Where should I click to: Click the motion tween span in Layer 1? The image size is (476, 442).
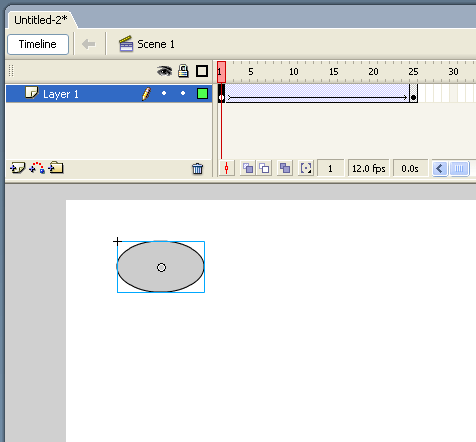(317, 94)
